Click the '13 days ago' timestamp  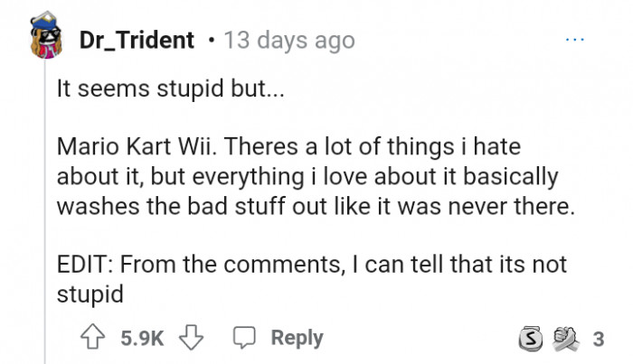click(x=289, y=41)
